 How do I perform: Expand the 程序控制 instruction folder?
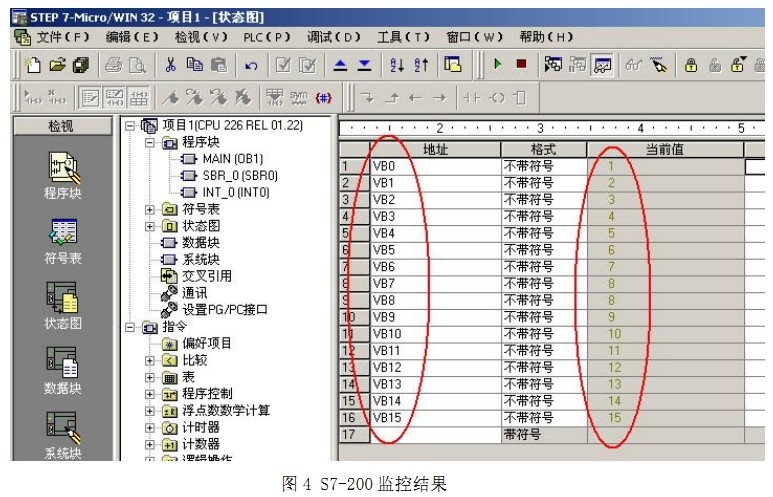(149, 394)
